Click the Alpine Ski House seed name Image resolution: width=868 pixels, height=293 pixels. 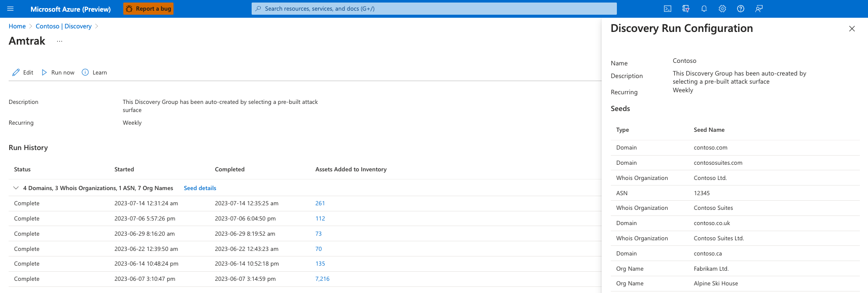(716, 283)
